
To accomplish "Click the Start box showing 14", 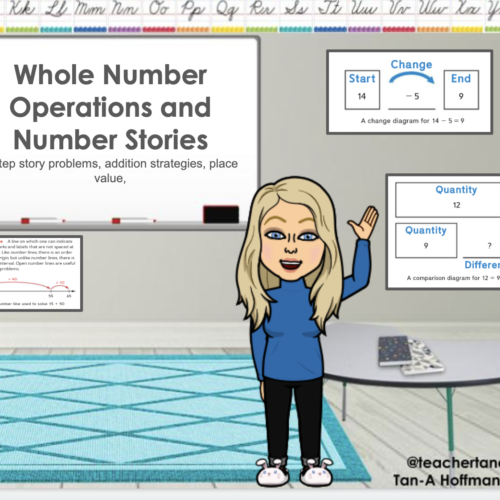I will (362, 90).
